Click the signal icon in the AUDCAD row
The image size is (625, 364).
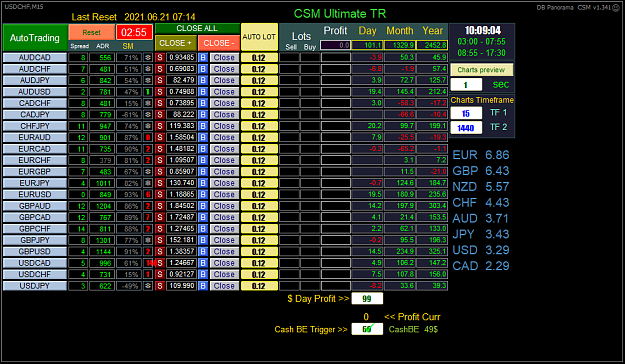click(x=148, y=57)
